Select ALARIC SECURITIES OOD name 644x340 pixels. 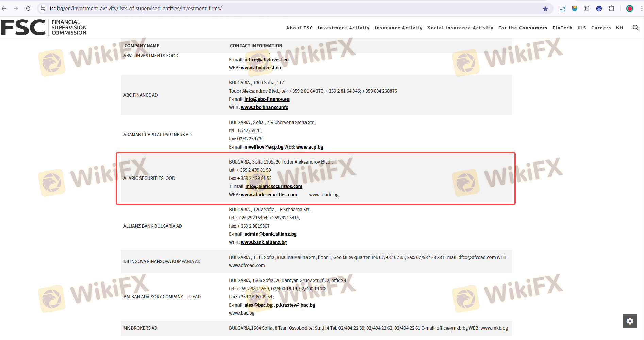(x=149, y=178)
